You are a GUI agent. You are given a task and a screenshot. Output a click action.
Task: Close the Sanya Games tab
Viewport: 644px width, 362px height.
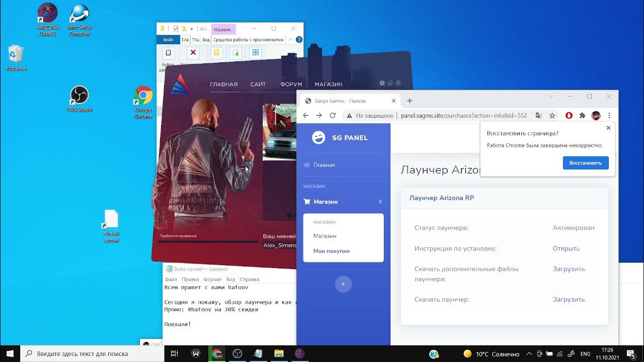point(394,101)
